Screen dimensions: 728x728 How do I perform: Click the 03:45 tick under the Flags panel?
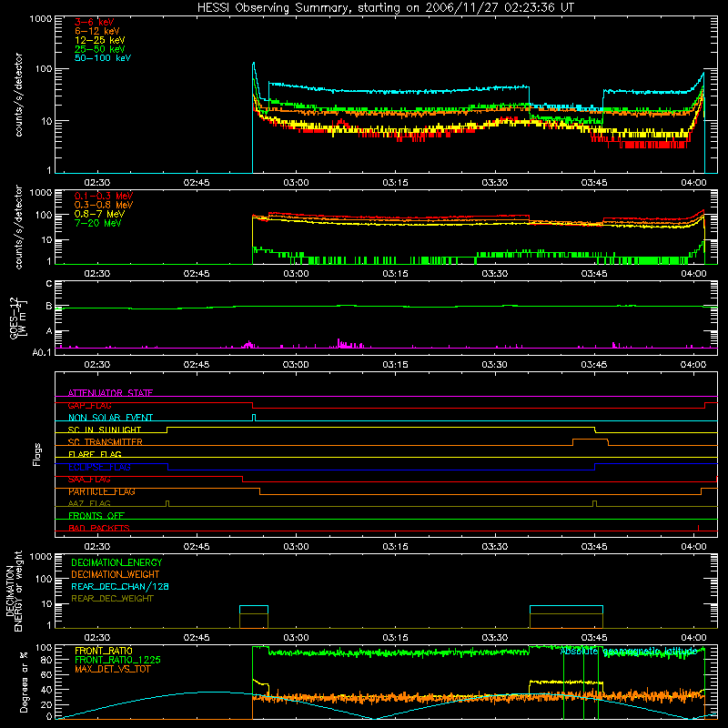[594, 547]
